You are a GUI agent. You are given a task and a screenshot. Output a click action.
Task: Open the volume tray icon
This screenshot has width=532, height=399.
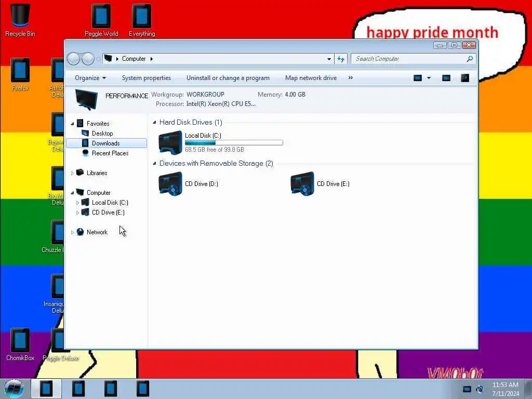(x=480, y=389)
